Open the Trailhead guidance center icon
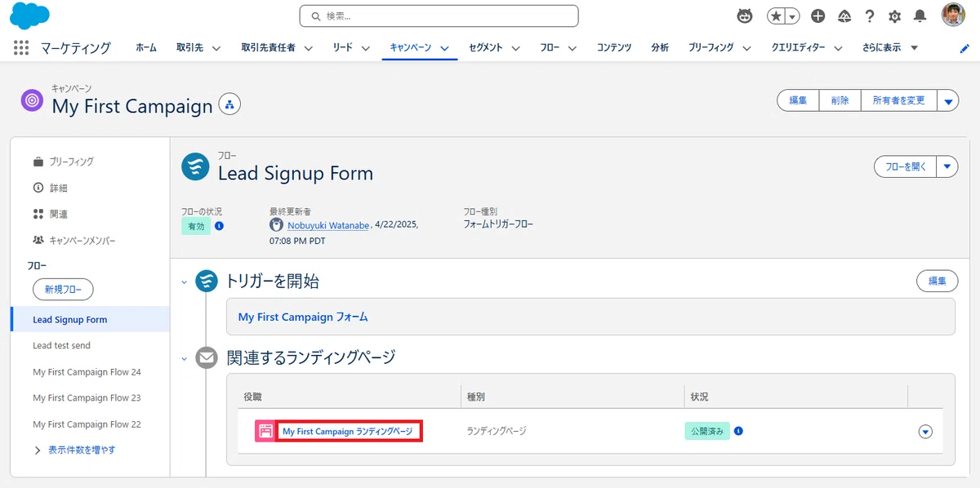 (844, 16)
